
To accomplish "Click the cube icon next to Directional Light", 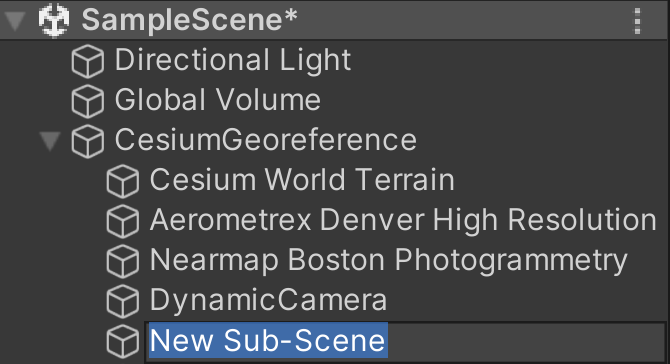I will 88,62.
